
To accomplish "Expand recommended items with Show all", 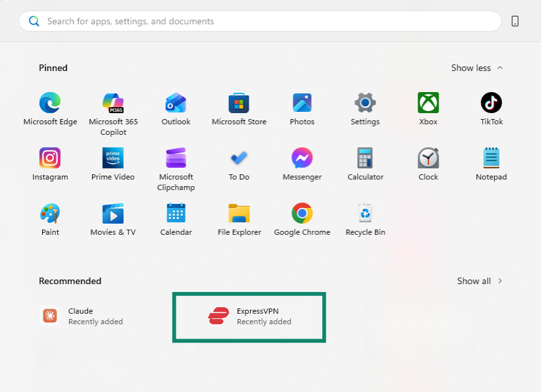I will tap(480, 281).
